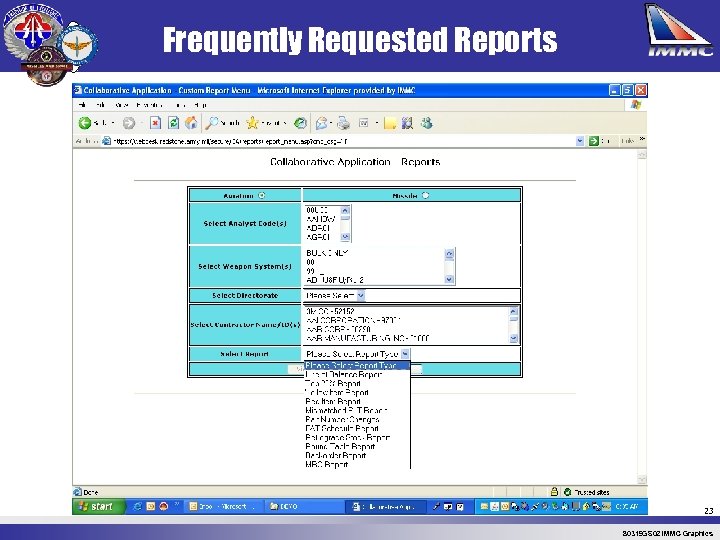Open the Home page icon
The height and width of the screenshot is (540, 720).
(x=191, y=123)
